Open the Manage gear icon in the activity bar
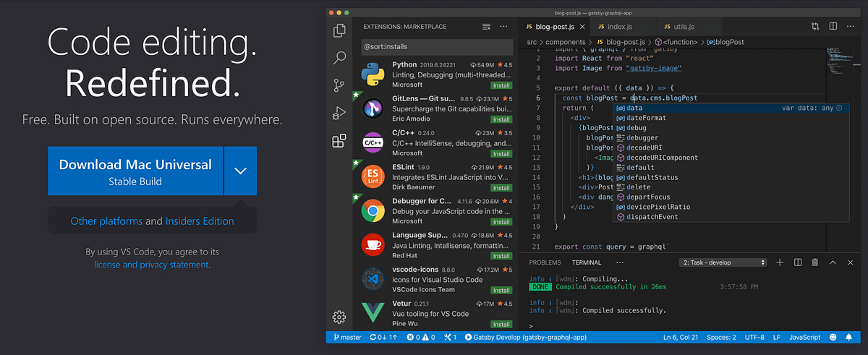This screenshot has width=868, height=355. [339, 317]
